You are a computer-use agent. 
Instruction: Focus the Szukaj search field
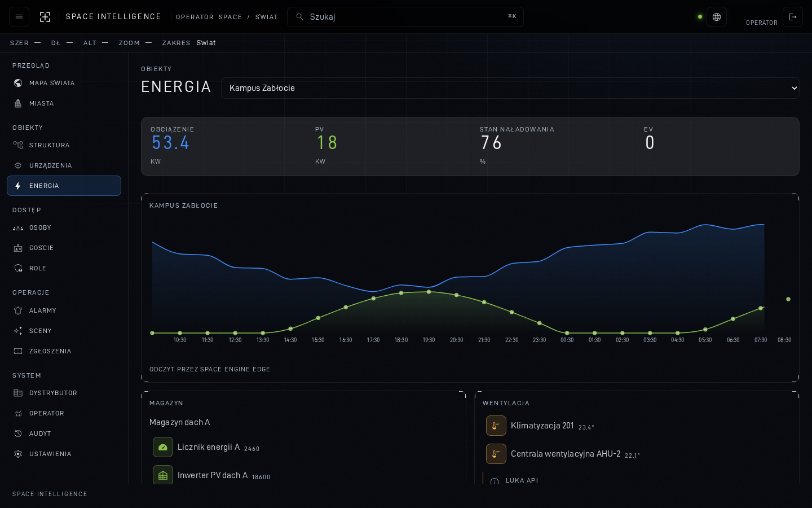[x=405, y=17]
